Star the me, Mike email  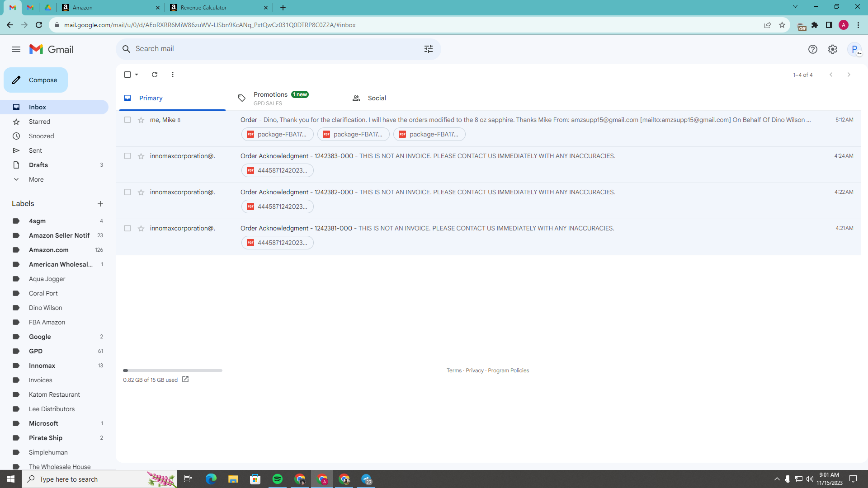[141, 120]
